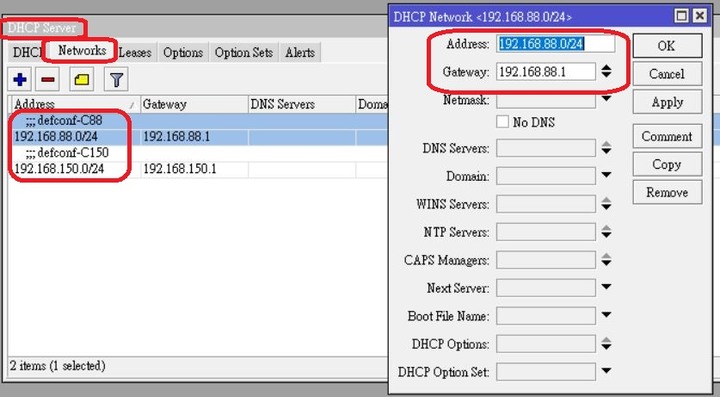Click the defconf-C150 comment row
The width and height of the screenshot is (720, 397).
tap(198, 153)
